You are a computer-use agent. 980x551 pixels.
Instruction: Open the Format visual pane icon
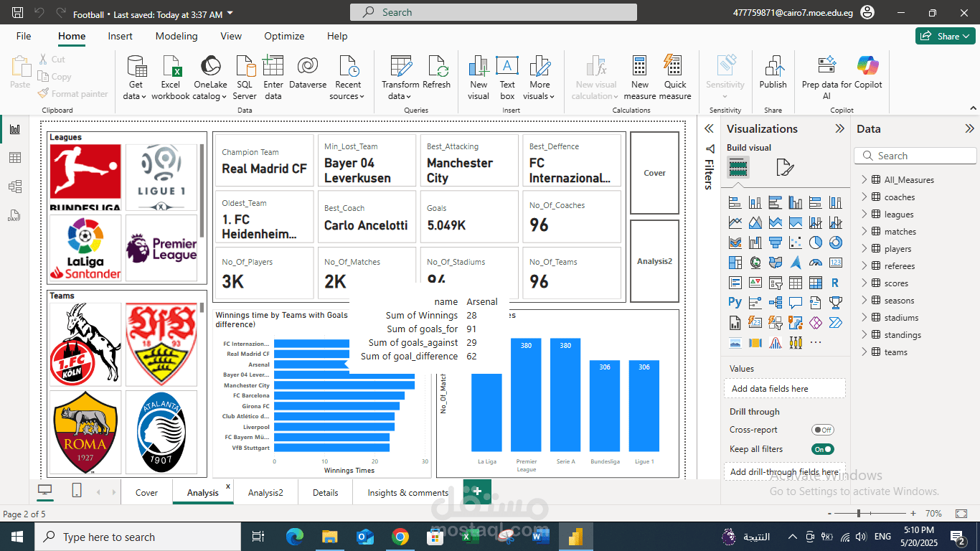click(785, 168)
